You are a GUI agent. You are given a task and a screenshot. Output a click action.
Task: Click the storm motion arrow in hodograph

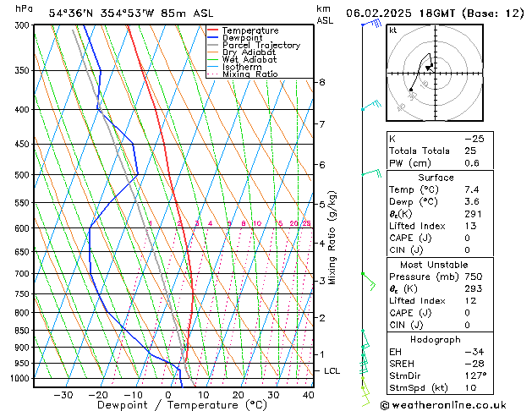click(x=428, y=68)
